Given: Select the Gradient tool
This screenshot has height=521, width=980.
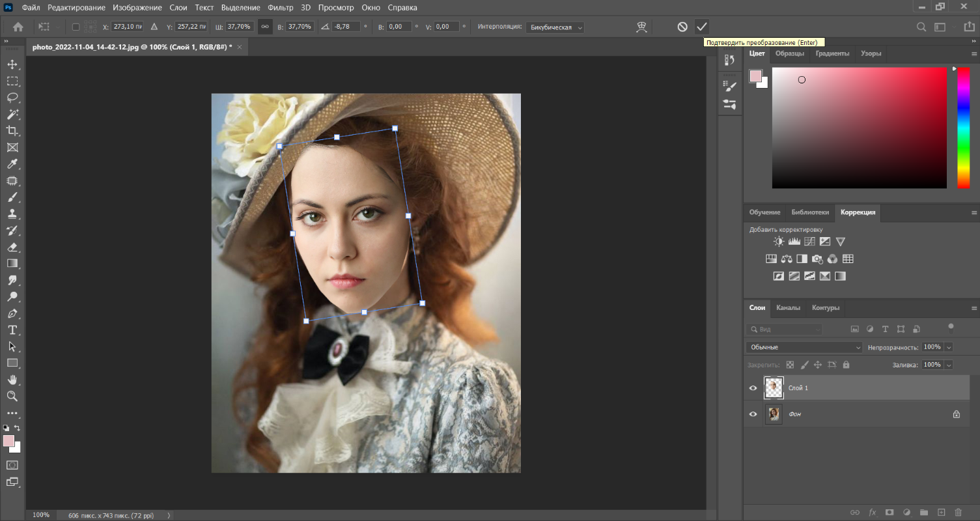Looking at the screenshot, I should 12,264.
